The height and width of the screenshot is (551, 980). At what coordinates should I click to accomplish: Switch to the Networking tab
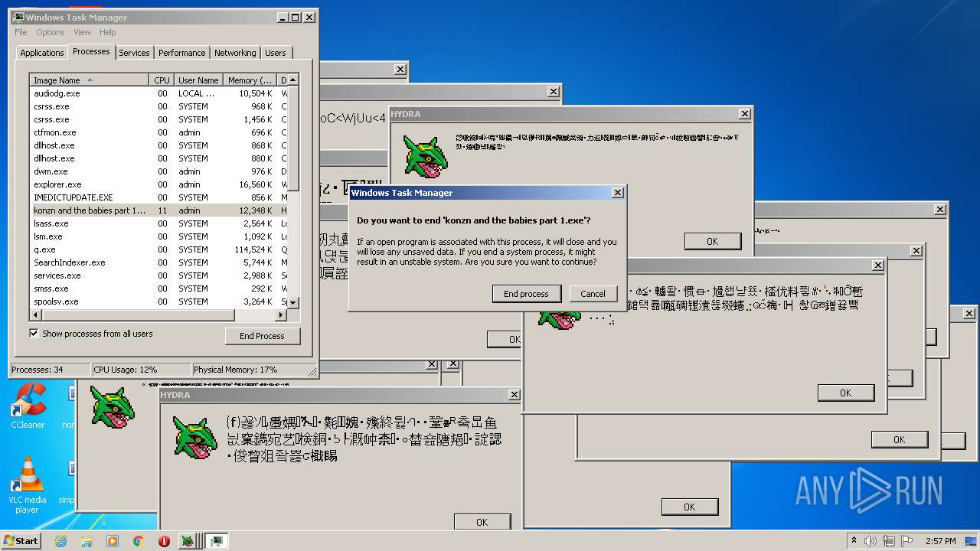(235, 53)
